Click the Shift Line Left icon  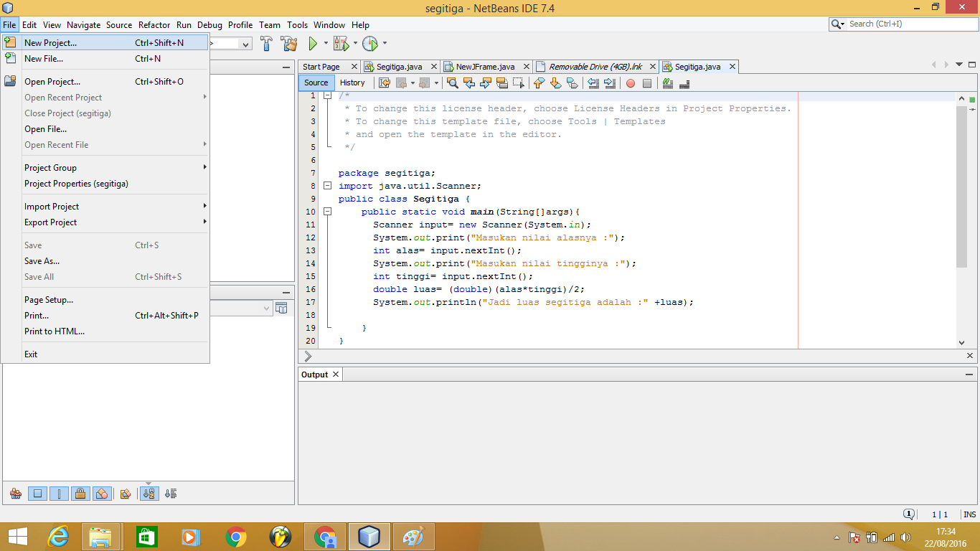593,83
